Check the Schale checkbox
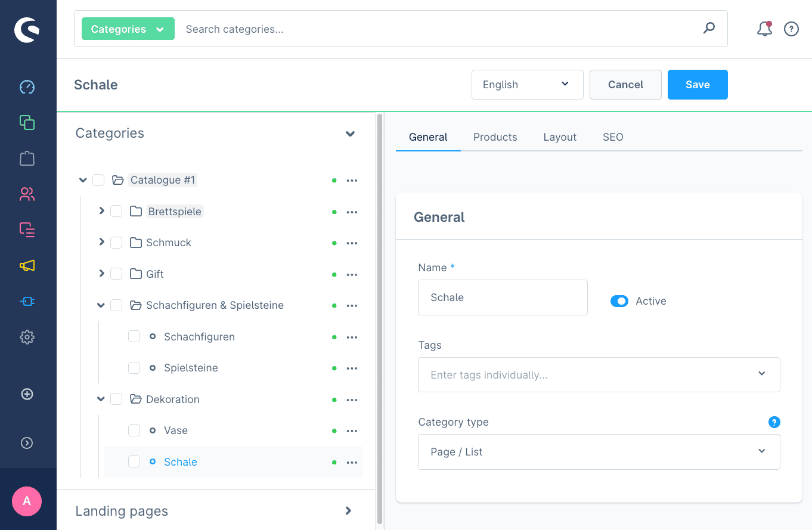Image resolution: width=812 pixels, height=530 pixels. 134,461
